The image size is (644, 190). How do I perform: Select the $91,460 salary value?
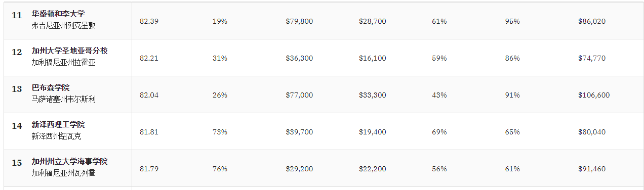tap(592, 169)
